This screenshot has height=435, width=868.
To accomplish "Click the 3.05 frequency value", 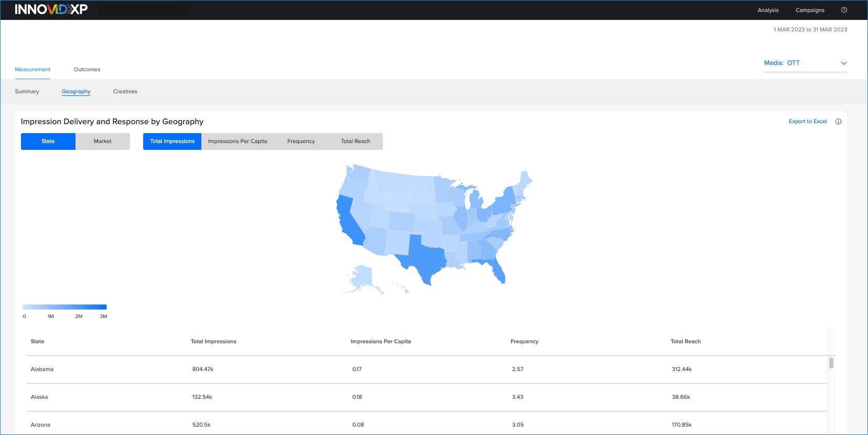I will [x=518, y=425].
